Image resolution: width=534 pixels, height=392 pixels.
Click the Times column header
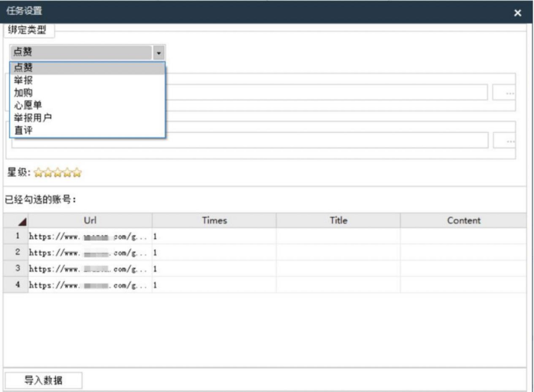(214, 220)
